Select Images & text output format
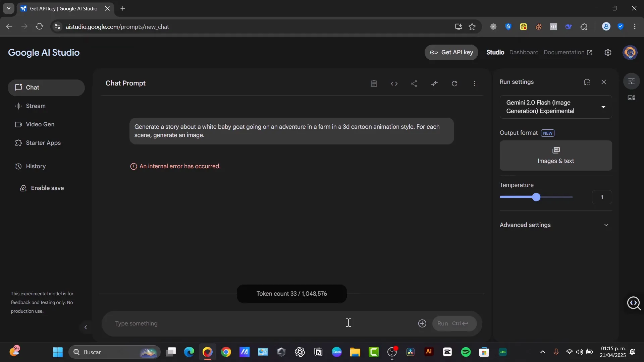The height and width of the screenshot is (362, 644). 555,155
